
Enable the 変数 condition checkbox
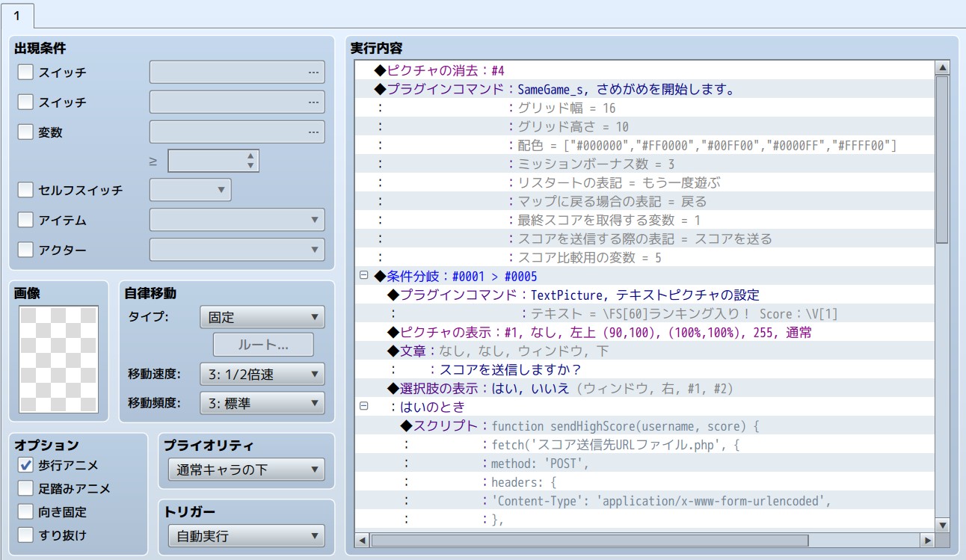25,132
